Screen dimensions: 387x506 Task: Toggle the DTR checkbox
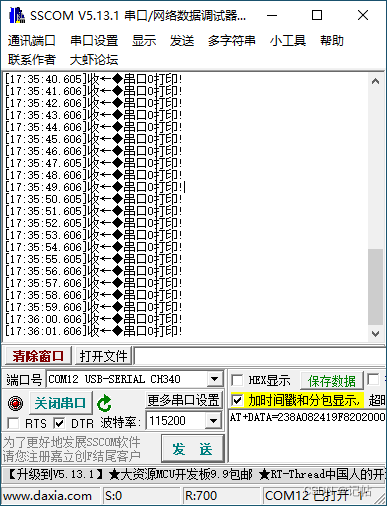tap(59, 423)
